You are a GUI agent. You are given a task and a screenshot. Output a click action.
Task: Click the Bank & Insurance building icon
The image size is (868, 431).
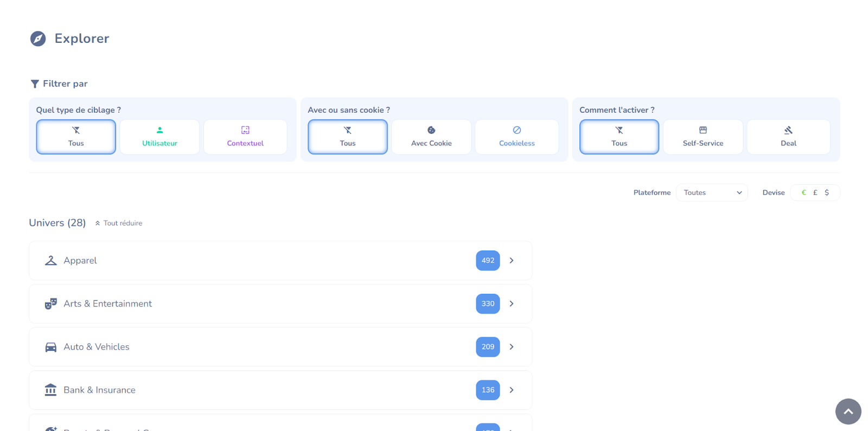point(50,390)
